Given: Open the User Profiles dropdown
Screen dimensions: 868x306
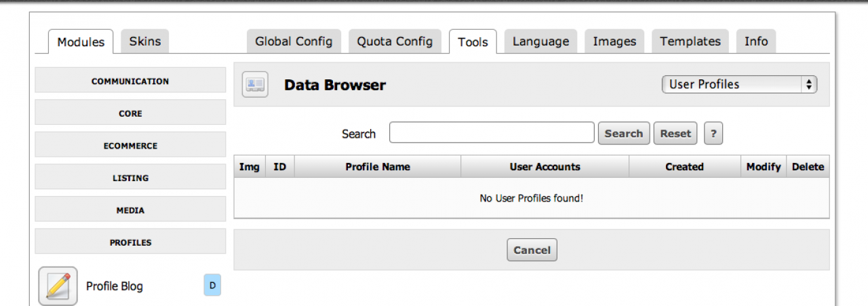Looking at the screenshot, I should click(x=739, y=85).
